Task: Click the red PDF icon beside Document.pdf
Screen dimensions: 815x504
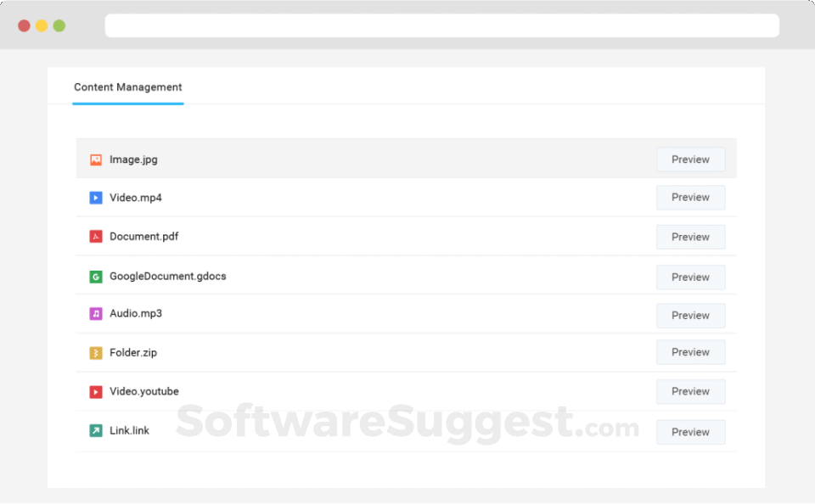Action: 96,237
